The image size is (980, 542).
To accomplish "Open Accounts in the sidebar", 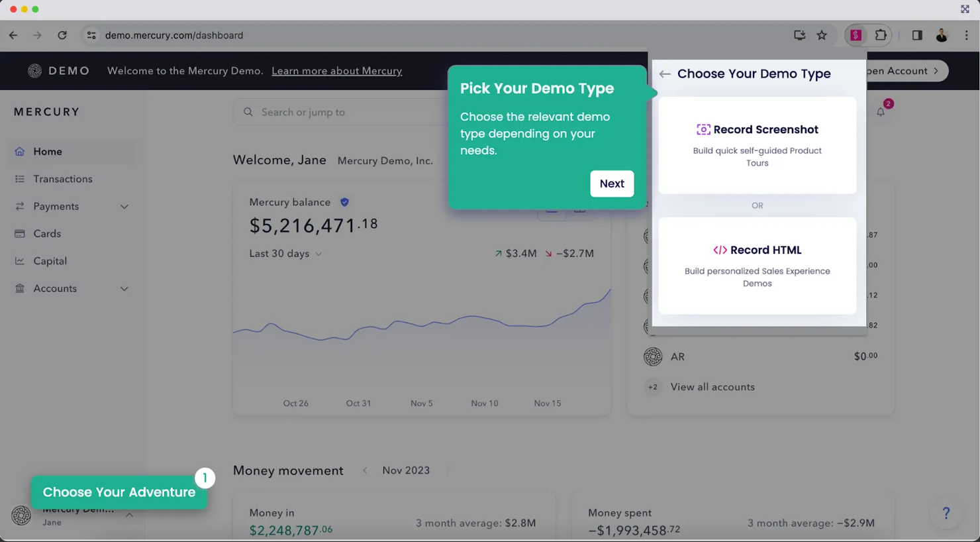I will pyautogui.click(x=72, y=288).
